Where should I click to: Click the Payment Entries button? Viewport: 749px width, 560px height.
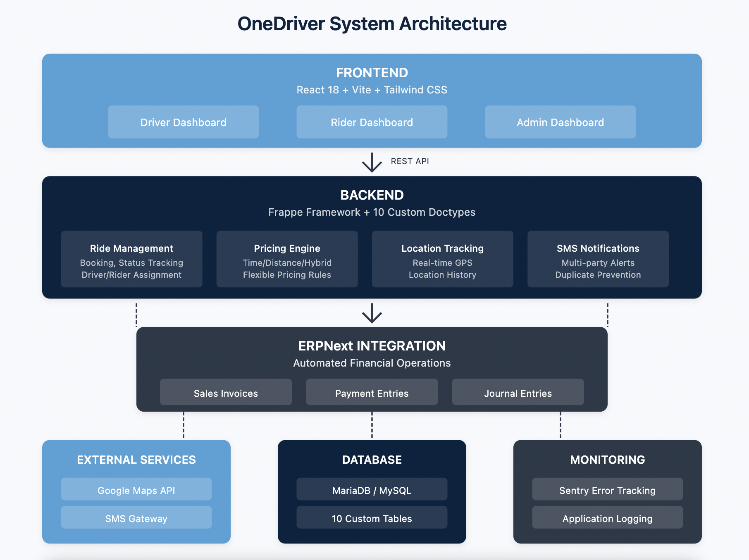click(371, 393)
